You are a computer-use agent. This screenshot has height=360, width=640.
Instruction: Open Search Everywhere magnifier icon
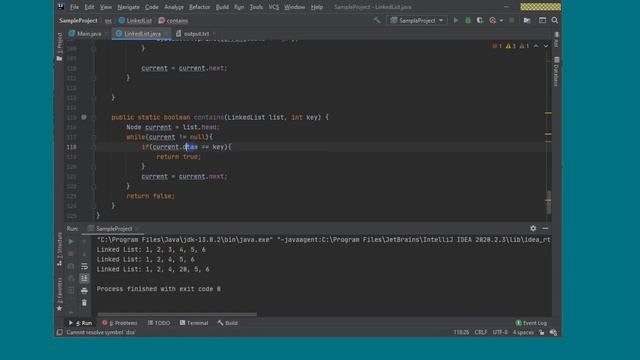555,20
